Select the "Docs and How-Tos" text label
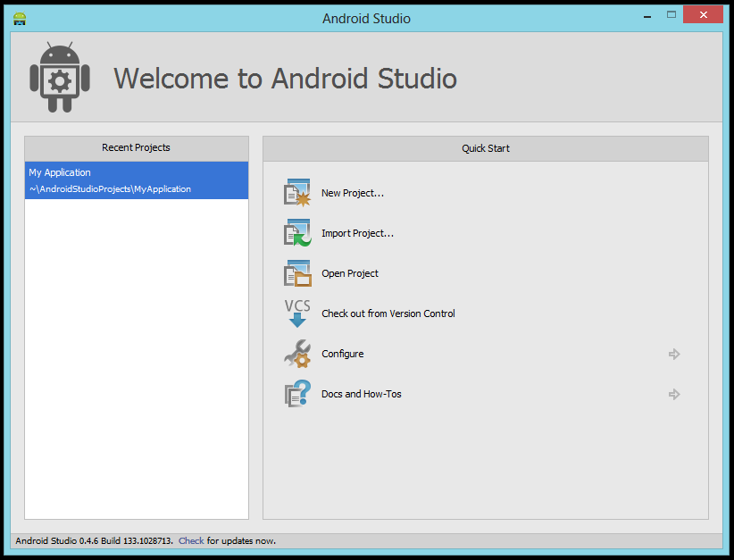This screenshot has height=560, width=734. (361, 394)
